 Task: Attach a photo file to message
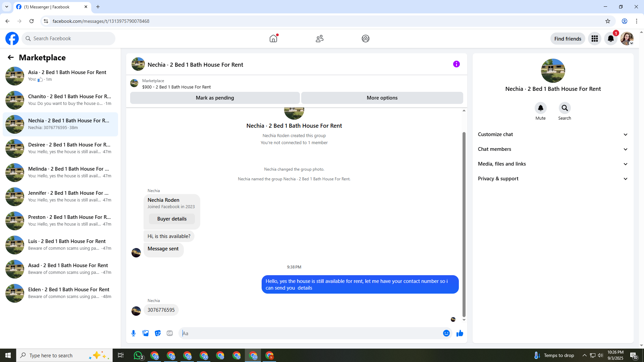coord(146,333)
